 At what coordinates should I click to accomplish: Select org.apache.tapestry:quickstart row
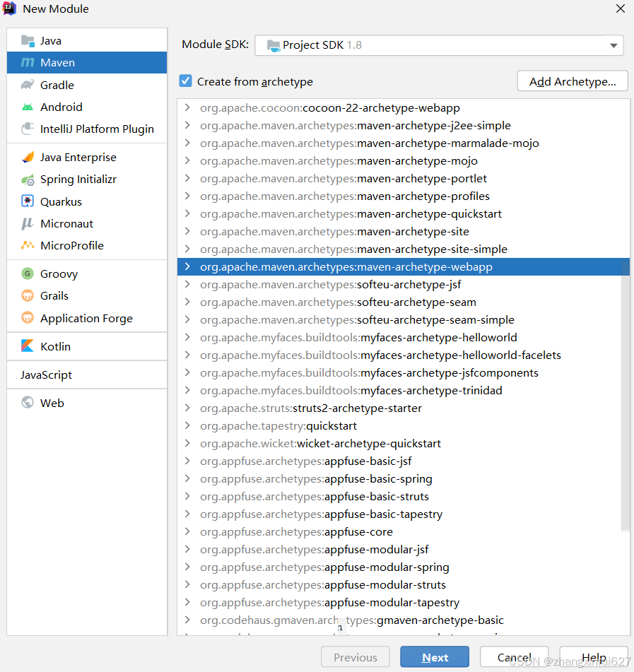coord(404,425)
